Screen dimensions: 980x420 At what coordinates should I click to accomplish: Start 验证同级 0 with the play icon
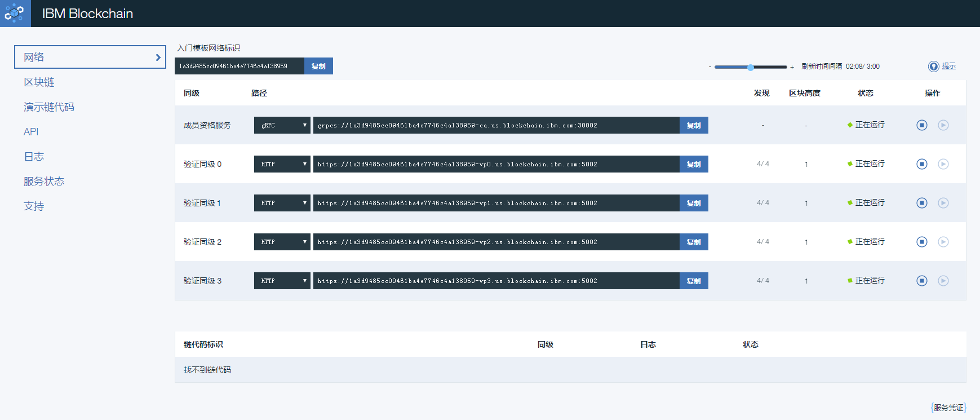tap(943, 164)
